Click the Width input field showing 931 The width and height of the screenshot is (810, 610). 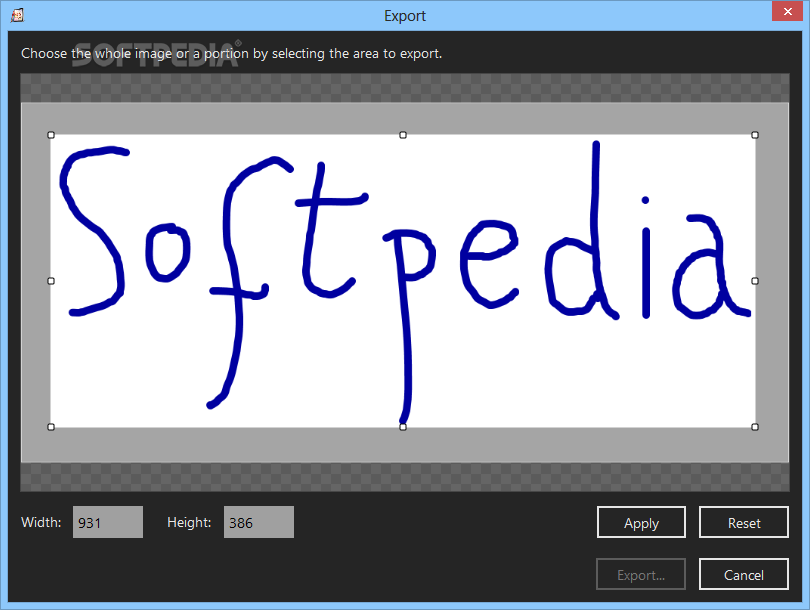coord(108,522)
